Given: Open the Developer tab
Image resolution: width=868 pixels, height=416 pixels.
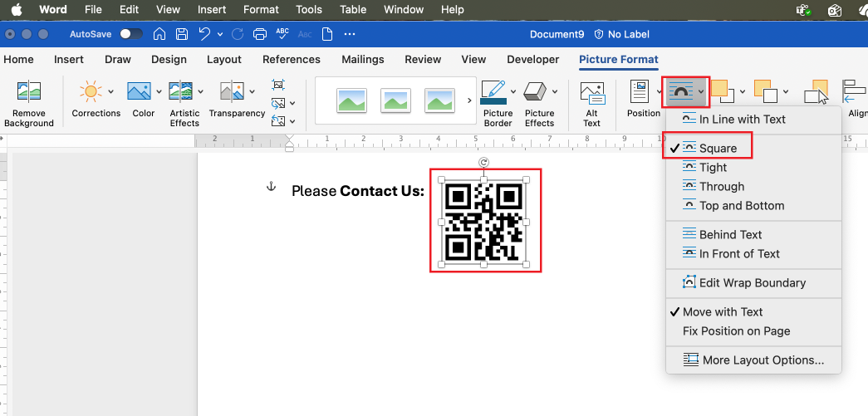Looking at the screenshot, I should pyautogui.click(x=533, y=60).
